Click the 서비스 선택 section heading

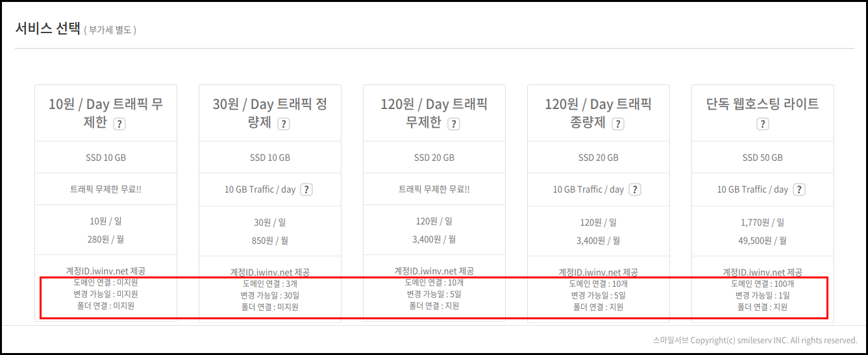coord(47,29)
